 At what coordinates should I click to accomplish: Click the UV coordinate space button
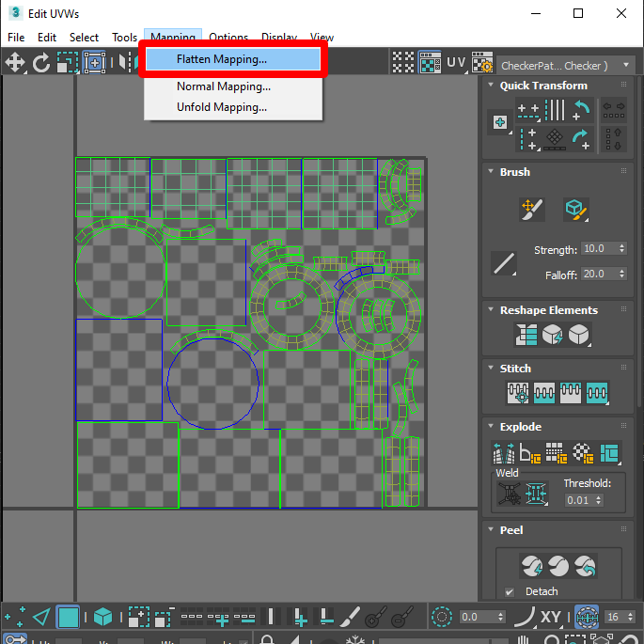(x=456, y=62)
